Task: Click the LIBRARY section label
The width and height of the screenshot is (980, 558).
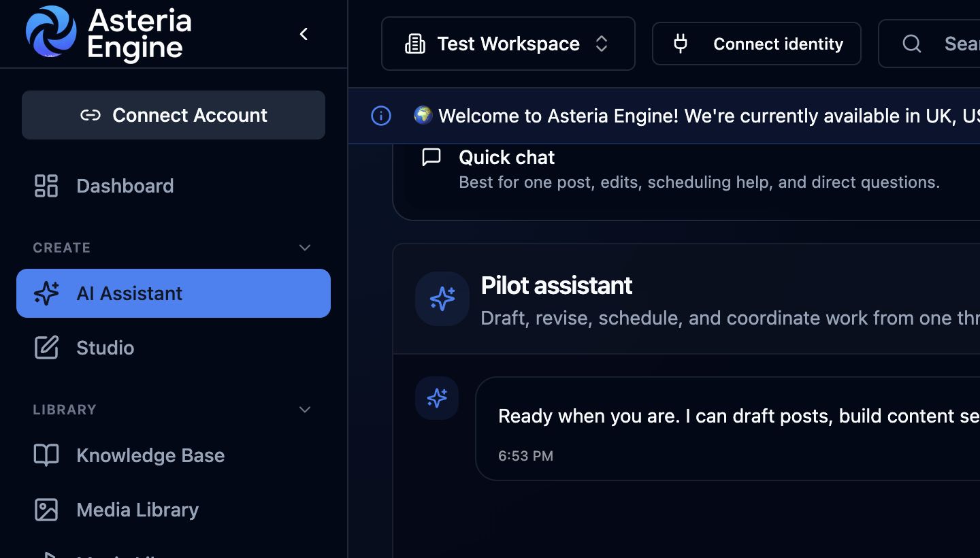Action: 65,410
